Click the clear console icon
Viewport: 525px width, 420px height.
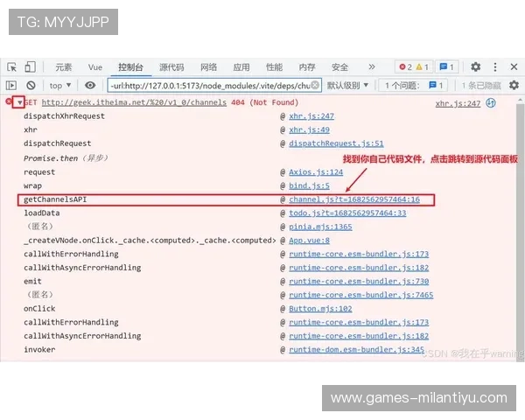click(31, 86)
